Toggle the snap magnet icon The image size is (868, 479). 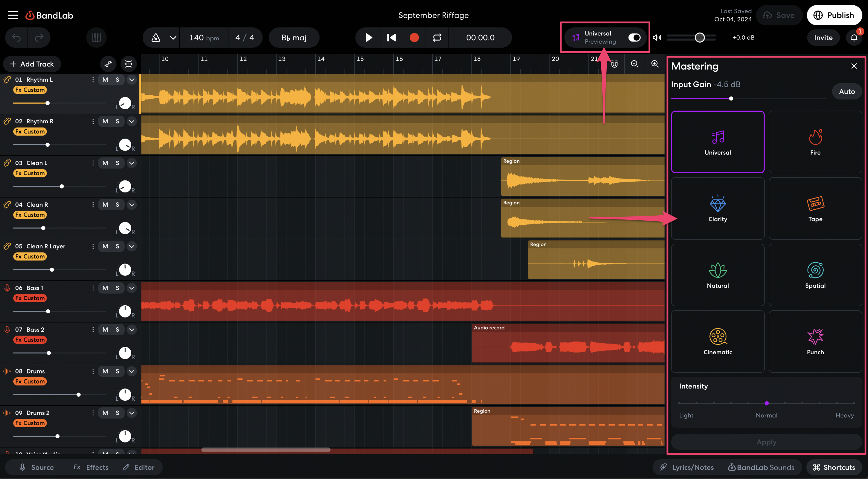(614, 64)
